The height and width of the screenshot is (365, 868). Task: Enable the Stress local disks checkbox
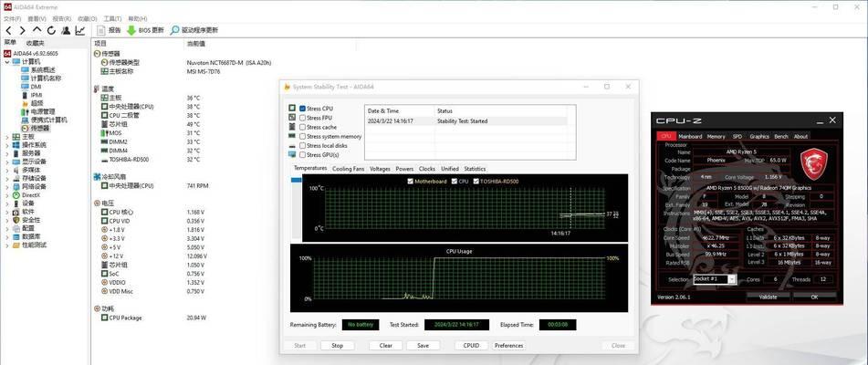[x=302, y=145]
